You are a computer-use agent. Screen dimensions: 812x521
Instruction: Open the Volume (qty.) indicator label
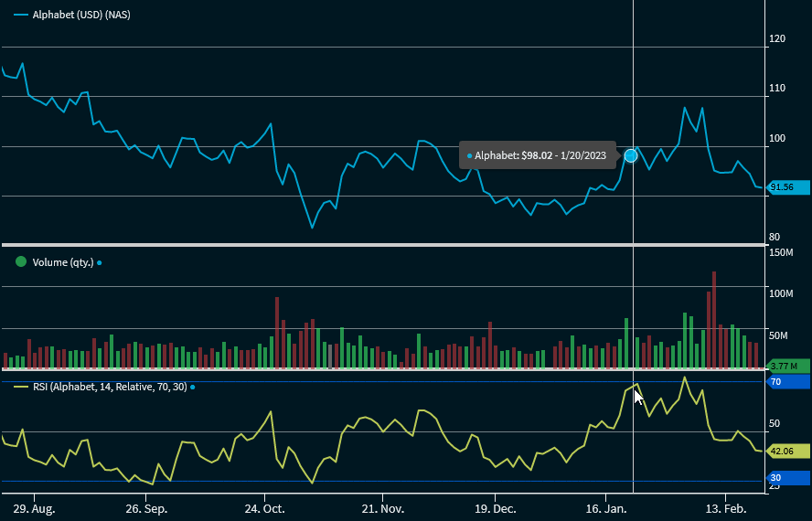pos(62,262)
